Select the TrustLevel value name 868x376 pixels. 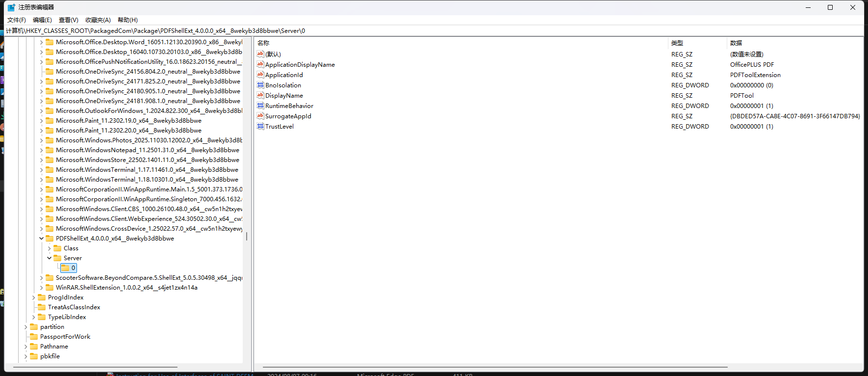click(280, 126)
